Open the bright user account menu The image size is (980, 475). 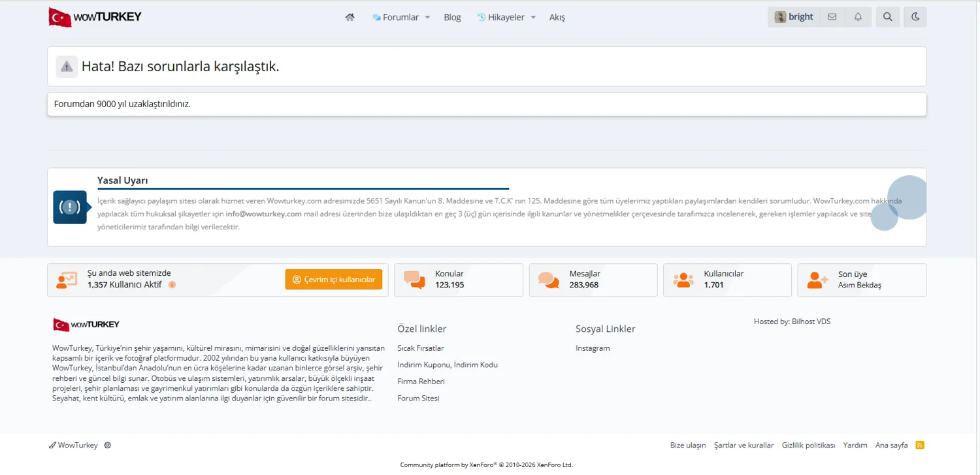[x=794, y=17]
